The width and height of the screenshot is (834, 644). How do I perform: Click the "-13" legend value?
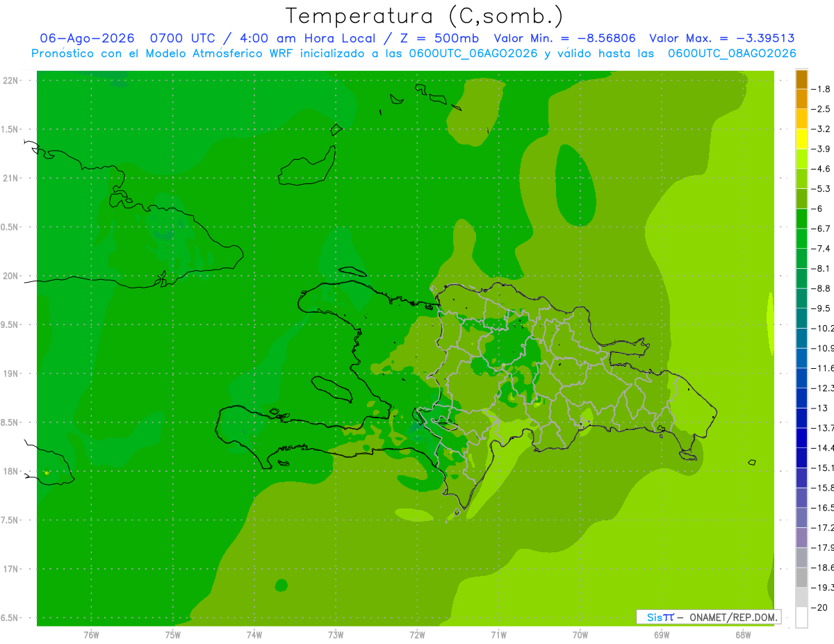coord(819,408)
